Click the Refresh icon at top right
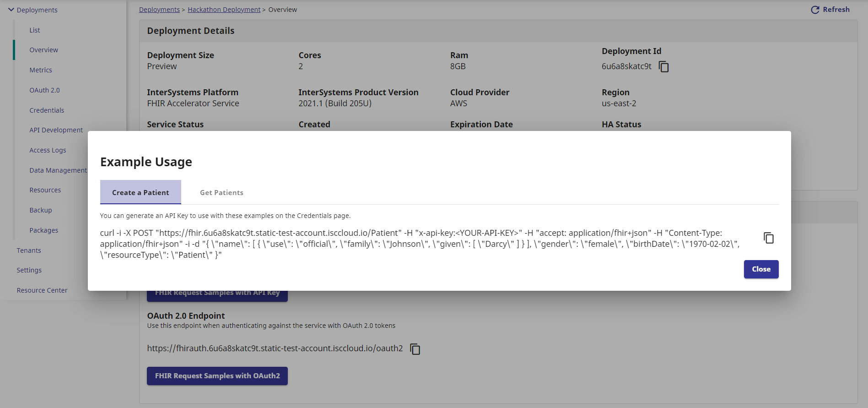Viewport: 868px width, 408px height. (815, 10)
